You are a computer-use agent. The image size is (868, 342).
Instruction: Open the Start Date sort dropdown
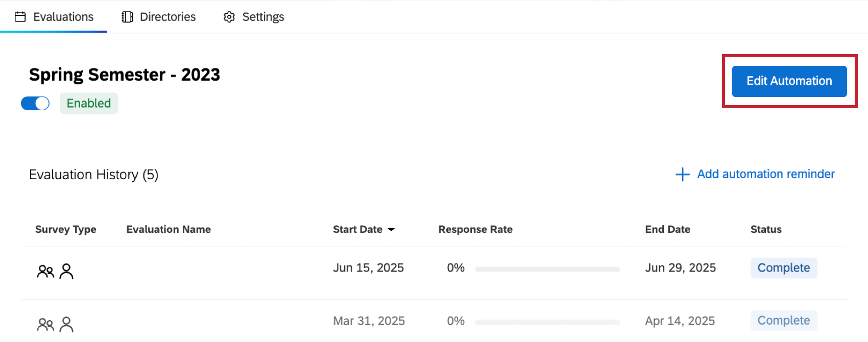point(392,230)
